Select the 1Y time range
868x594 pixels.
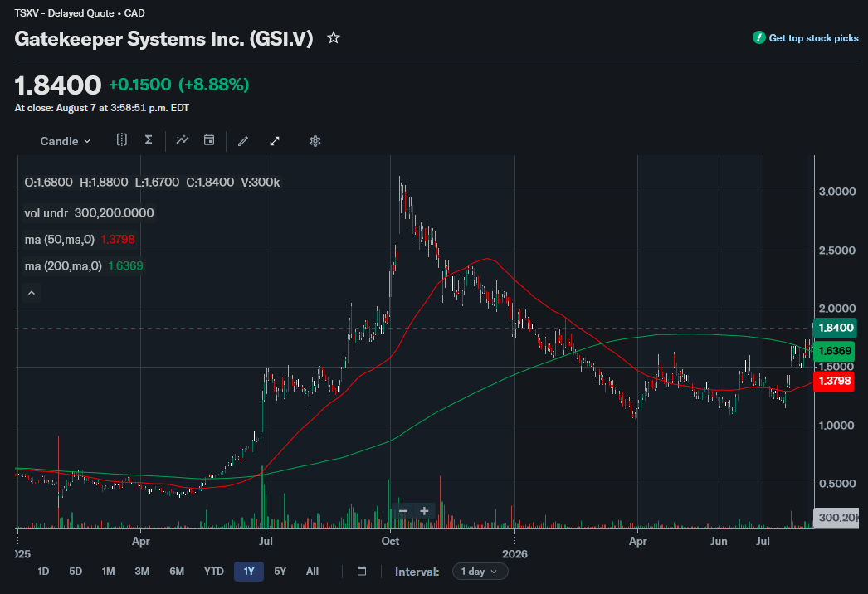(249, 572)
